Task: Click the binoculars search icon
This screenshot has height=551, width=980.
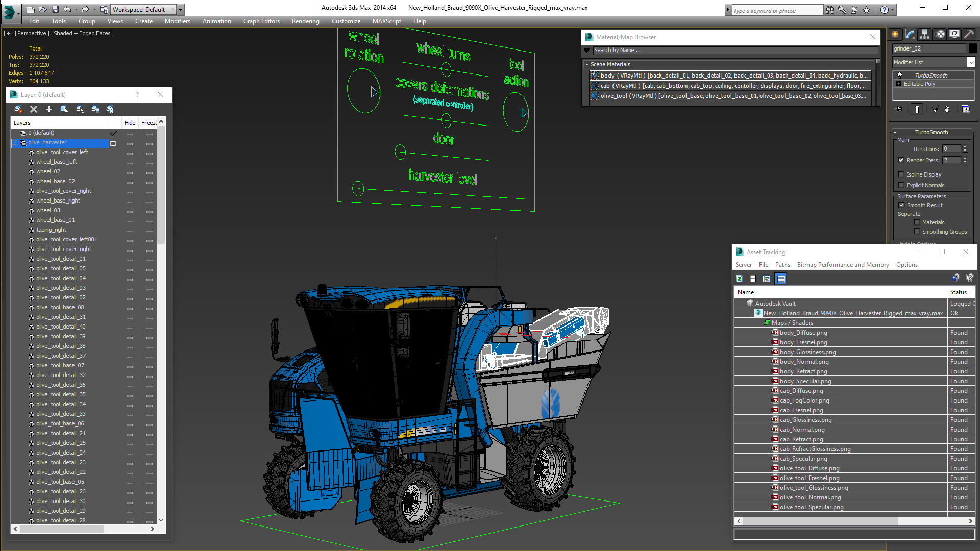Action: (830, 10)
